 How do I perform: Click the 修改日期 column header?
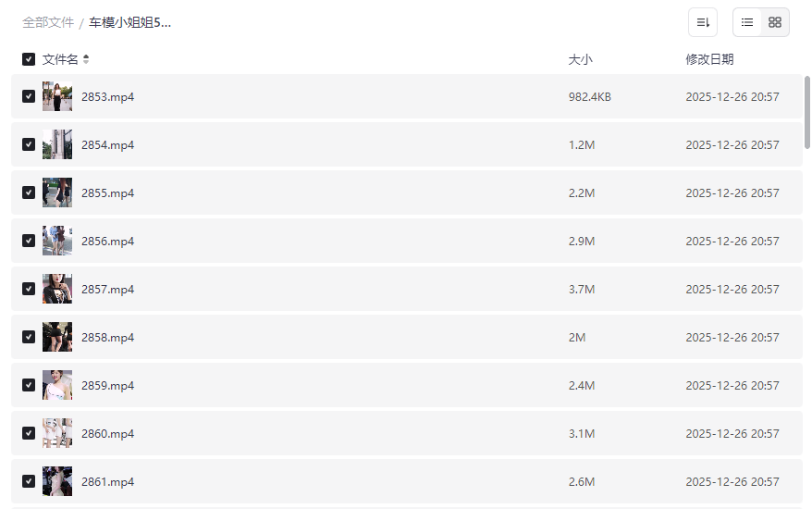(709, 59)
